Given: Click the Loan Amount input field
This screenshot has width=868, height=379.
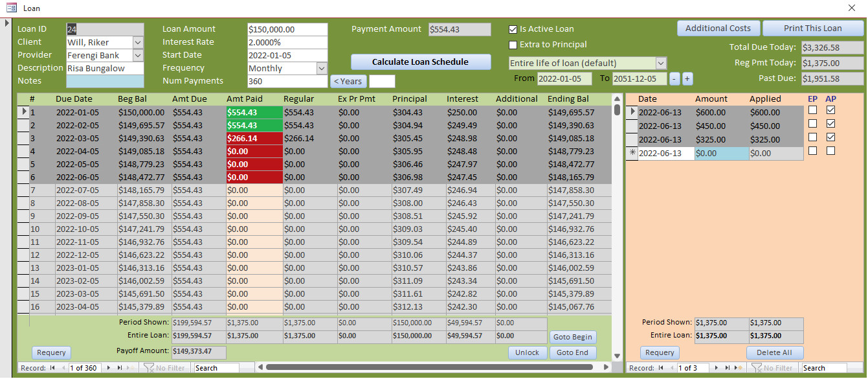Looking at the screenshot, I should coord(287,30).
